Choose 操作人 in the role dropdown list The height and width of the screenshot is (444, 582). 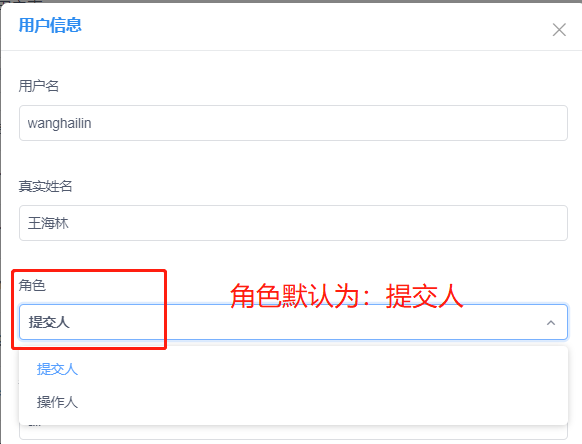point(57,402)
